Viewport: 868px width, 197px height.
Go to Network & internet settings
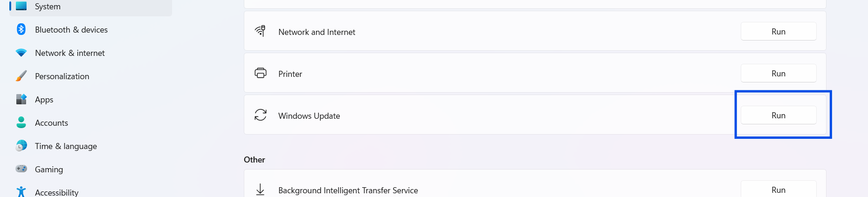70,53
